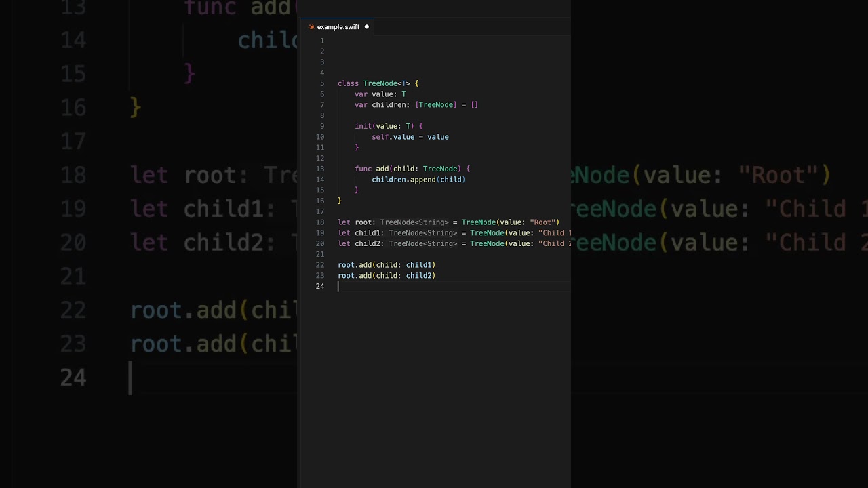Viewport: 868px width, 488px height.
Task: Click the unsaved dot on example.swift tab
Action: tap(367, 27)
